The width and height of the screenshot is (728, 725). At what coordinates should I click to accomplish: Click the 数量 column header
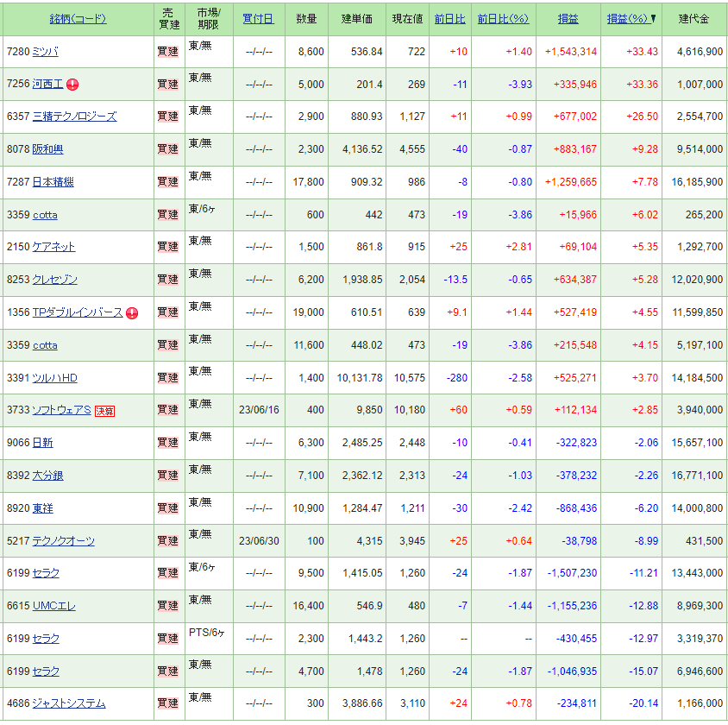tap(306, 19)
